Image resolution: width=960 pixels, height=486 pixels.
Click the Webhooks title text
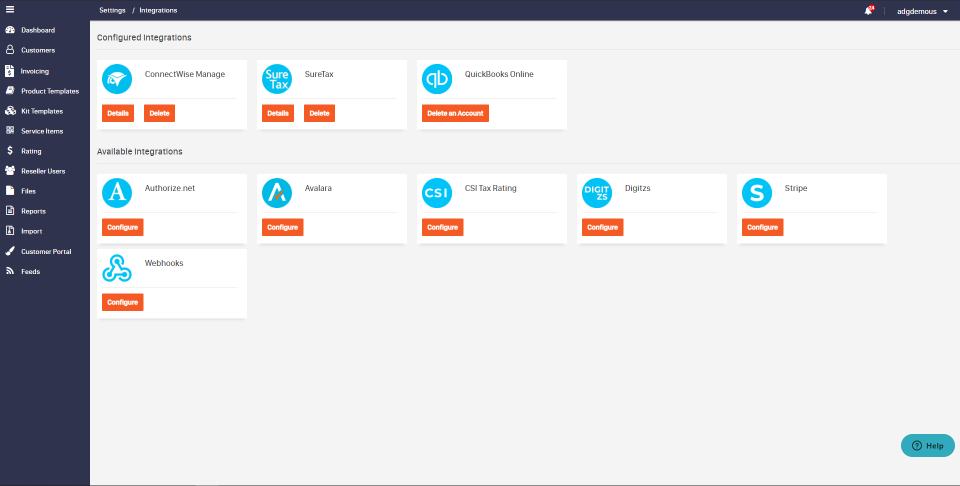pyautogui.click(x=164, y=263)
